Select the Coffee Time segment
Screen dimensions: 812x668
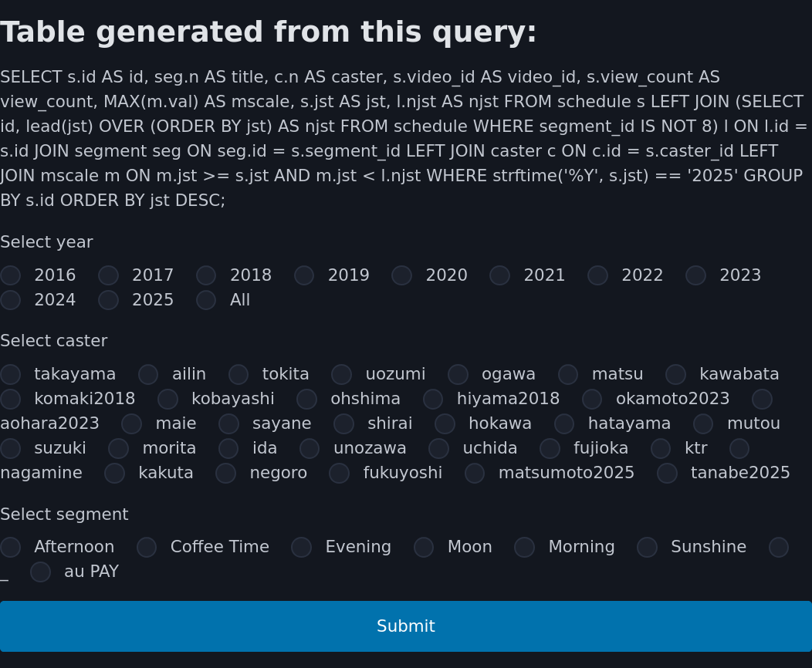tap(147, 548)
